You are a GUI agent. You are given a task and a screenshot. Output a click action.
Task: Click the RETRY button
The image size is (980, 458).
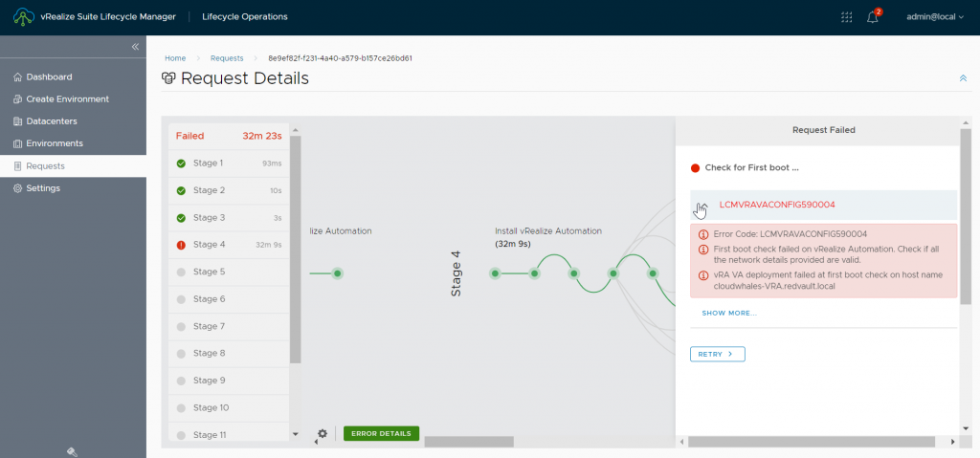[718, 355]
